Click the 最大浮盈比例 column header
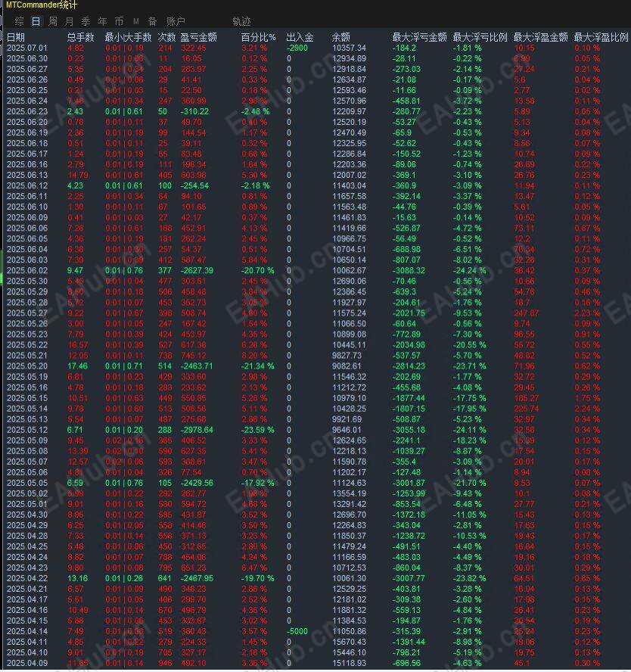 click(x=601, y=37)
